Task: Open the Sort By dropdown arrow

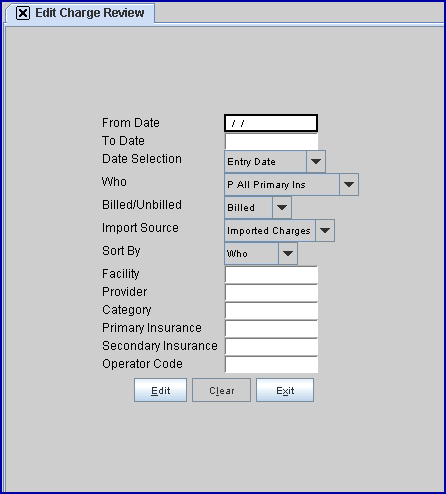Action: click(288, 253)
